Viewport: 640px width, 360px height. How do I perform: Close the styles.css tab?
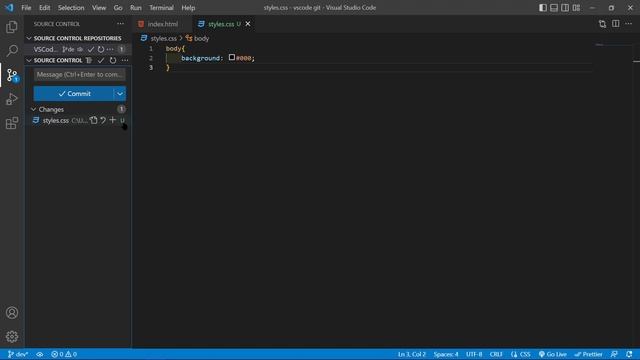click(248, 24)
